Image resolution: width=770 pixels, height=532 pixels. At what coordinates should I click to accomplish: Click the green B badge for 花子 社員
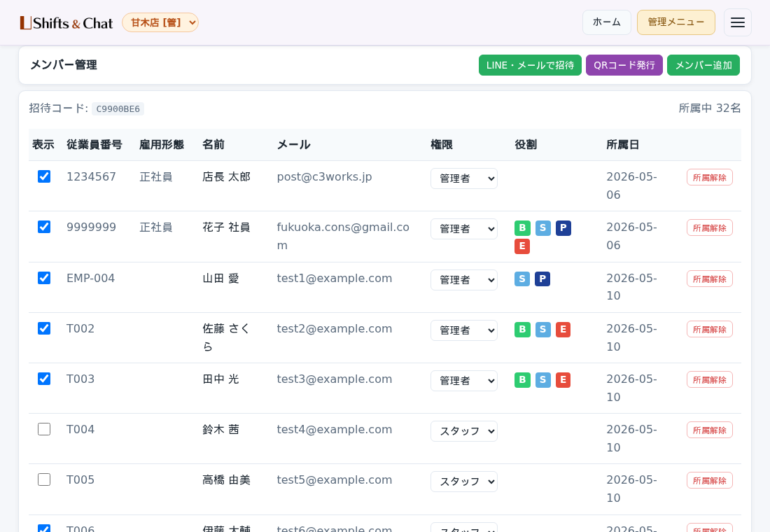[x=522, y=228]
